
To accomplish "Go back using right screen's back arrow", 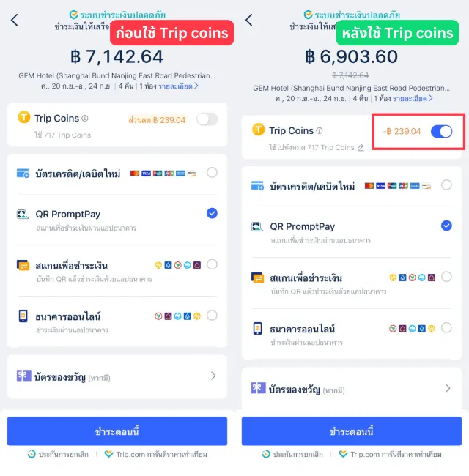I will pyautogui.click(x=248, y=21).
